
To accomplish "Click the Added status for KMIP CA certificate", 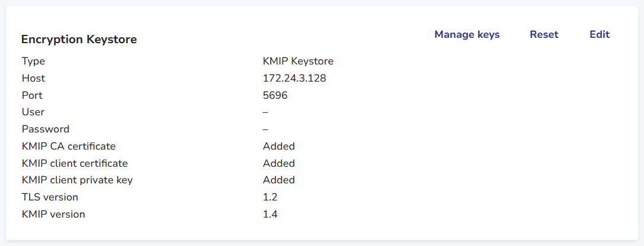I will coord(278,146).
